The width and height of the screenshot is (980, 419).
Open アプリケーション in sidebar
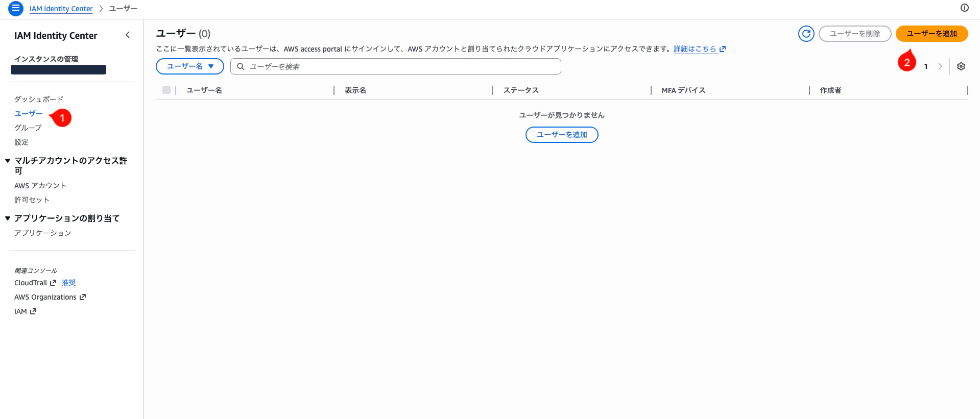point(43,233)
